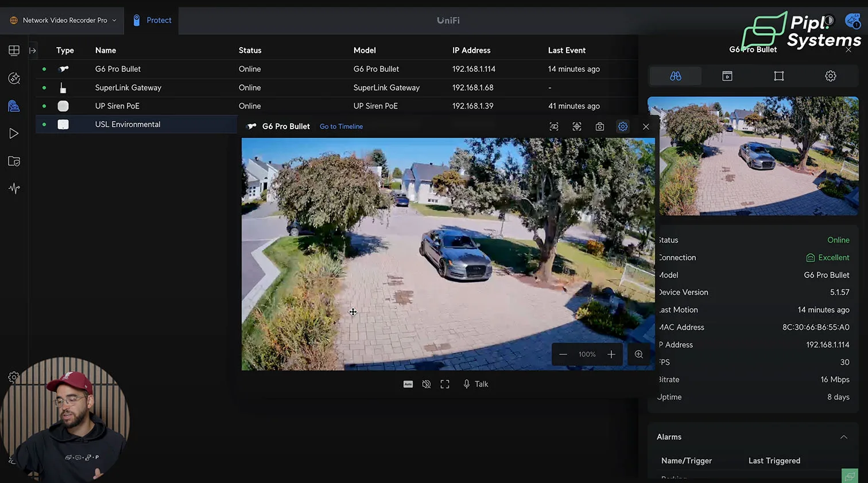
Task: Click the bullet camera type icon in list
Action: click(x=64, y=69)
